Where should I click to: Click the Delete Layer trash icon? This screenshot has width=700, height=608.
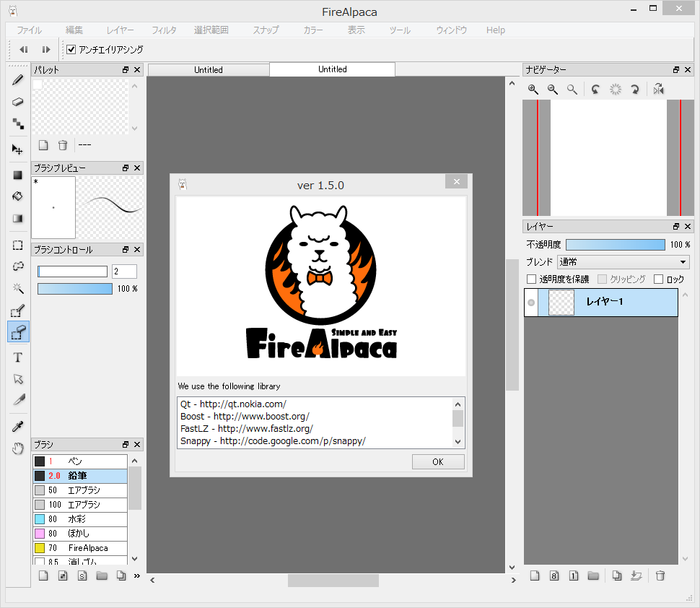[x=660, y=576]
